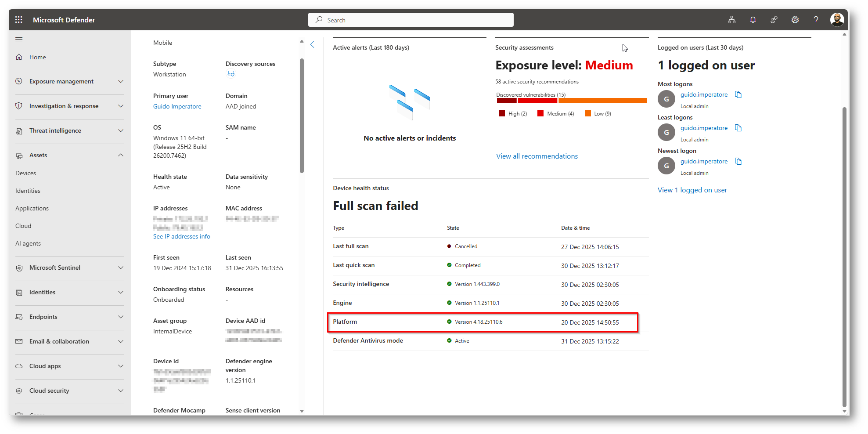Click the help question mark icon
Viewport: 868px width, 434px height.
(816, 20)
